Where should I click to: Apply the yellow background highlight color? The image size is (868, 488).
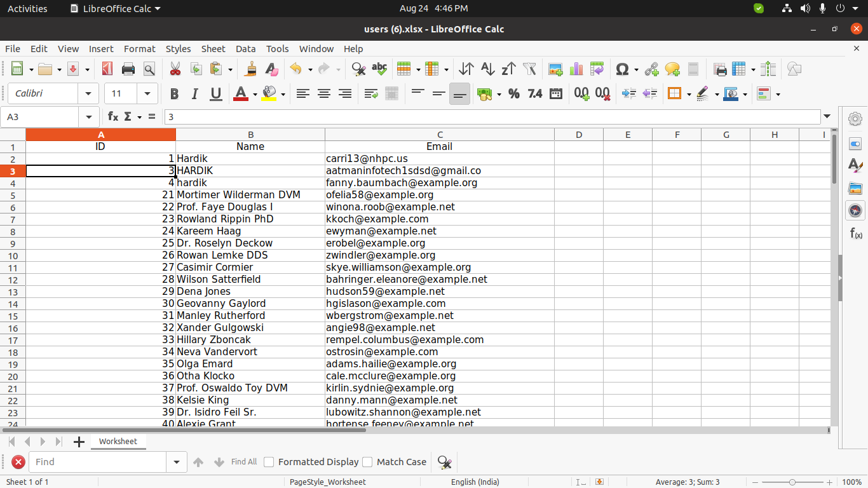coord(269,94)
